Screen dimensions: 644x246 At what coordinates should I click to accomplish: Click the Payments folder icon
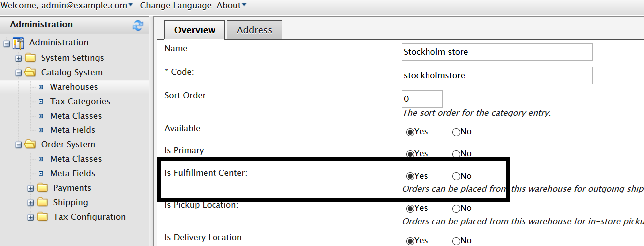pyautogui.click(x=43, y=188)
